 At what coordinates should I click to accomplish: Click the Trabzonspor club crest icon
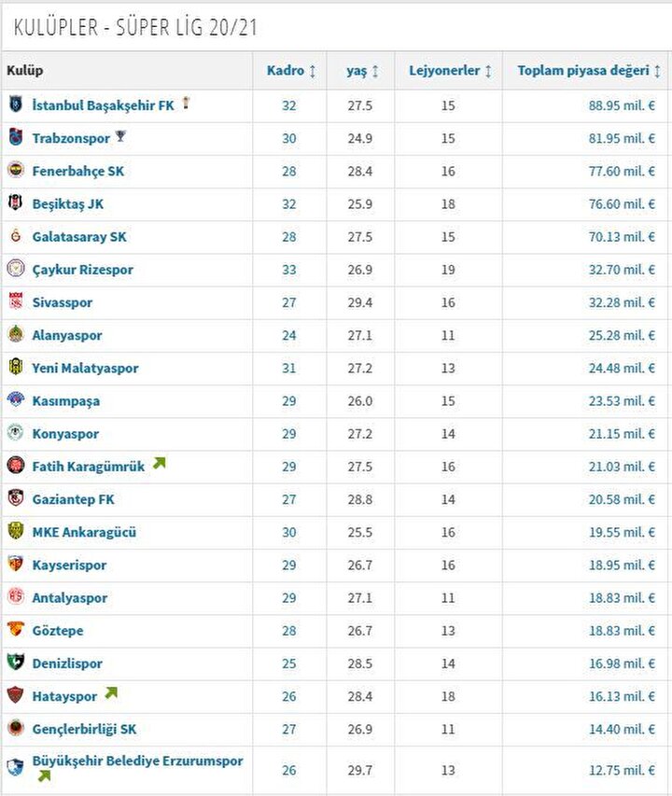pos(16,137)
